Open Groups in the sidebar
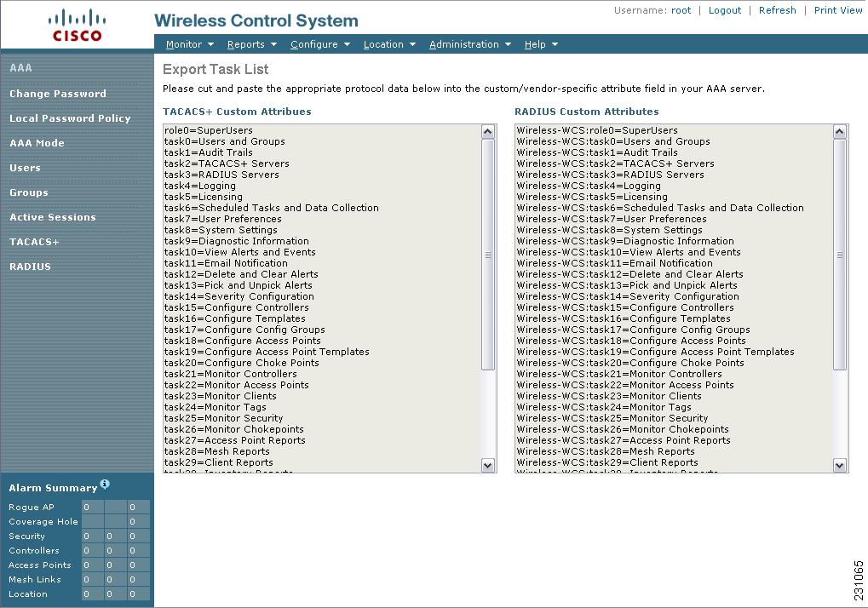This screenshot has height=608, width=868. 29,192
